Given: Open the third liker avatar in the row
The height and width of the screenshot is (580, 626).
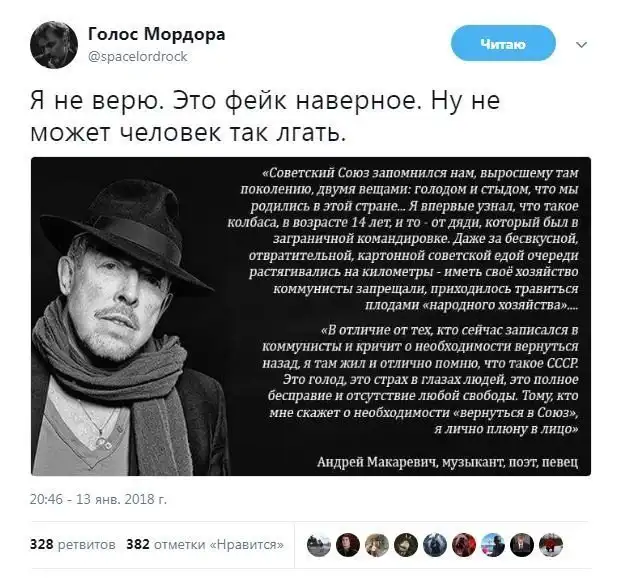Looking at the screenshot, I should [x=377, y=545].
